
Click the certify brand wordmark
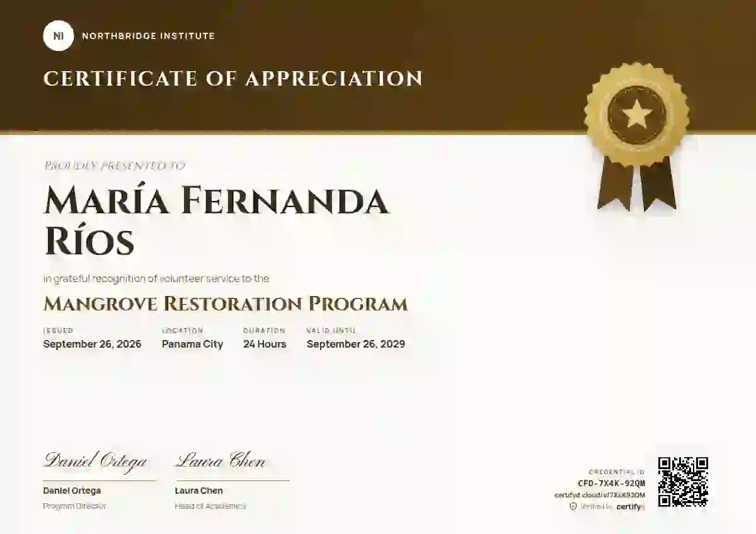631,506
